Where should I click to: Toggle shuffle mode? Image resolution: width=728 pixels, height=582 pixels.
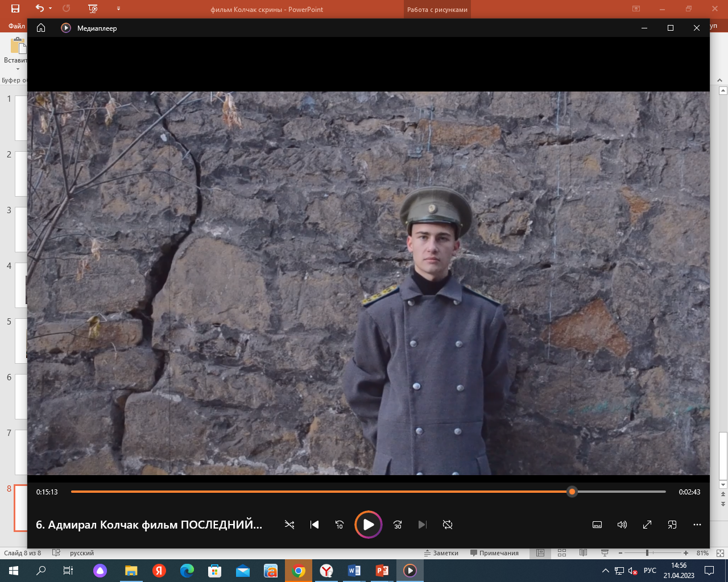[289, 525]
